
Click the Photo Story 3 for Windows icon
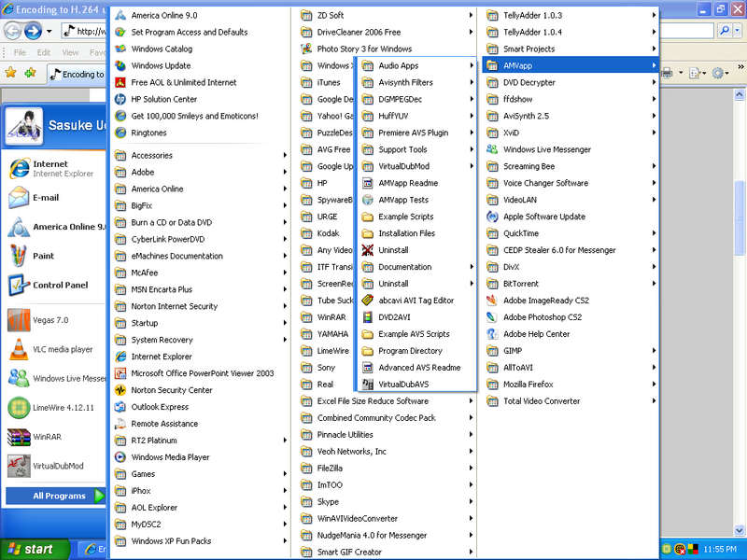point(306,49)
